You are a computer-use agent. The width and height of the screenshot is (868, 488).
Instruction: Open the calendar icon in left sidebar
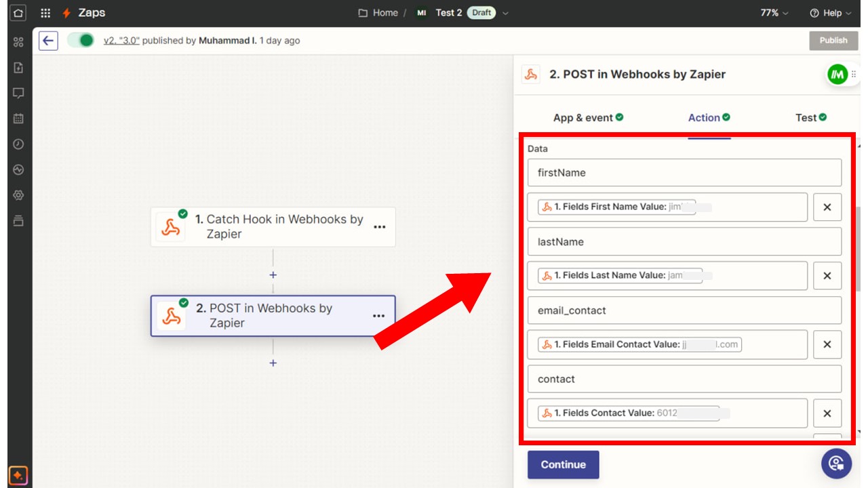pyautogui.click(x=18, y=119)
